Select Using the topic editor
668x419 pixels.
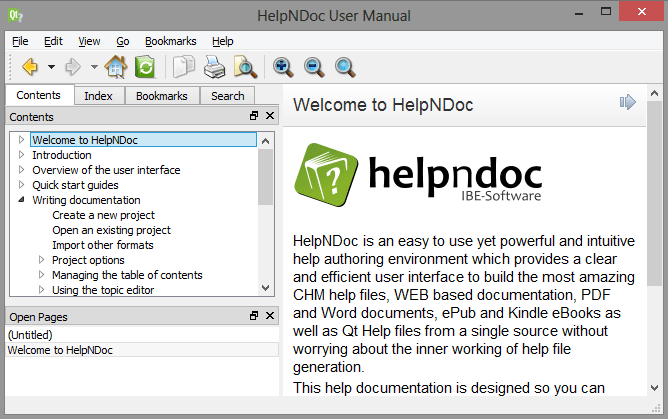coord(103,290)
